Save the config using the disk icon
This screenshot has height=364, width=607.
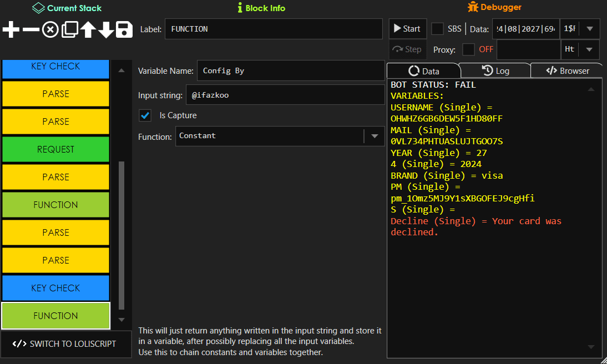coord(123,30)
